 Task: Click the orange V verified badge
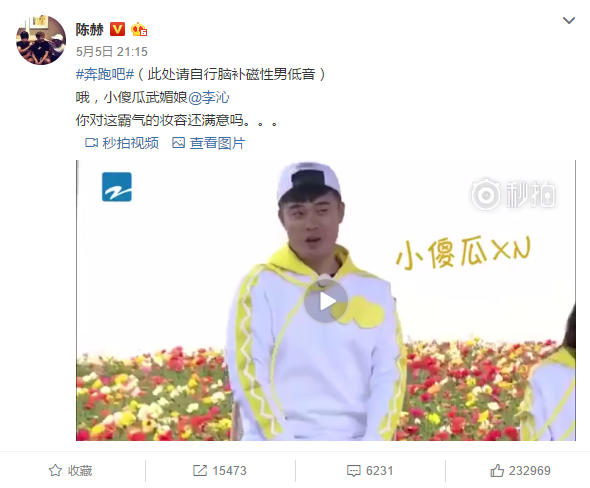[117, 29]
